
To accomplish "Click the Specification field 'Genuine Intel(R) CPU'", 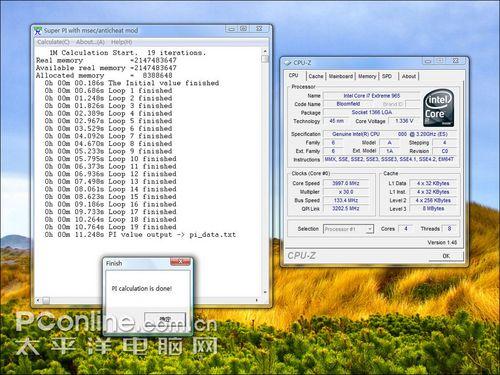I will pos(390,134).
